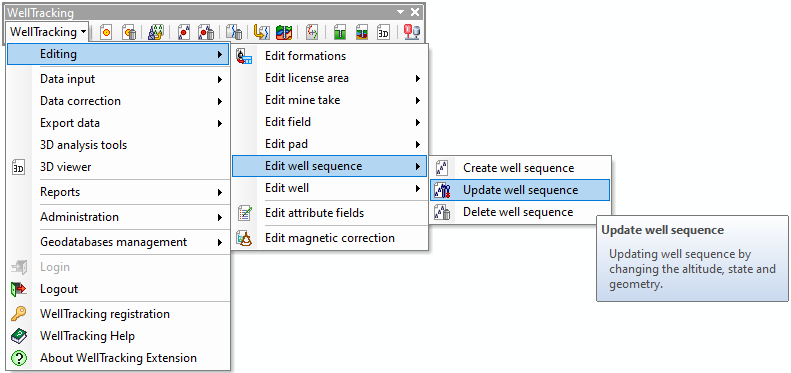Close the WellTracking toolbar panel

(415, 12)
